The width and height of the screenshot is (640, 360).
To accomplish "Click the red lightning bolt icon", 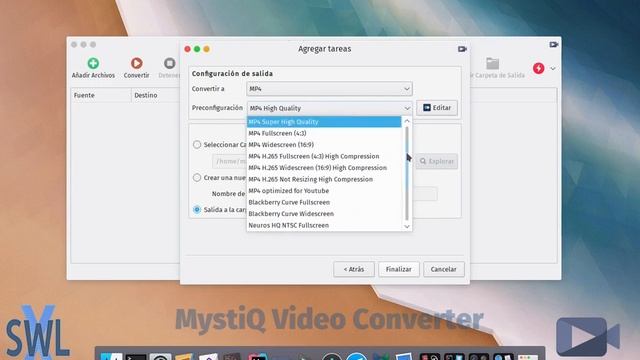I will pyautogui.click(x=538, y=68).
